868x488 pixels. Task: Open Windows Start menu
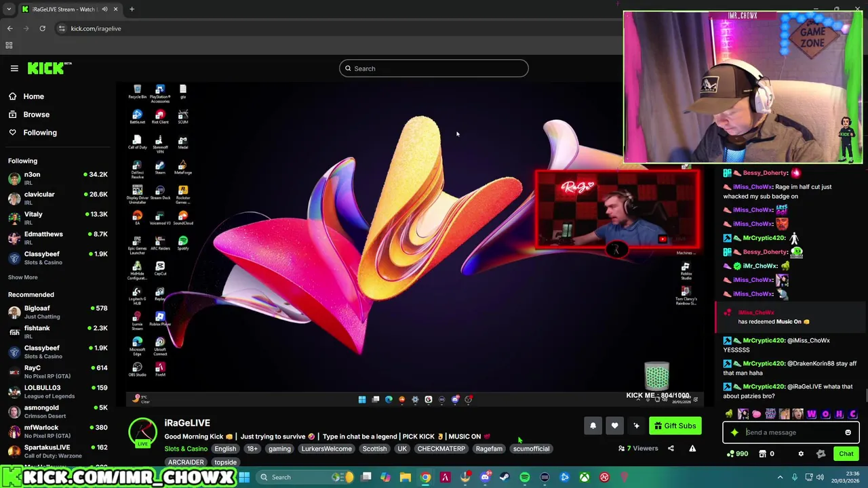tap(244, 477)
